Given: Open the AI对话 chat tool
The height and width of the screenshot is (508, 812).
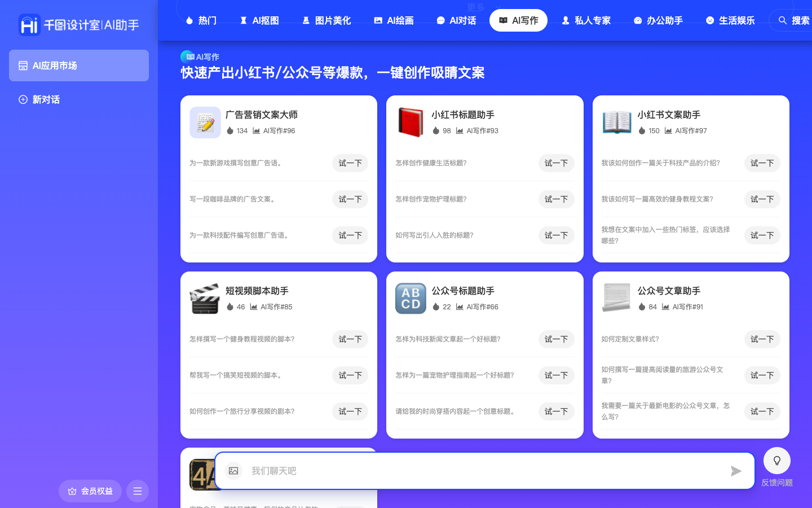Looking at the screenshot, I should [456, 20].
